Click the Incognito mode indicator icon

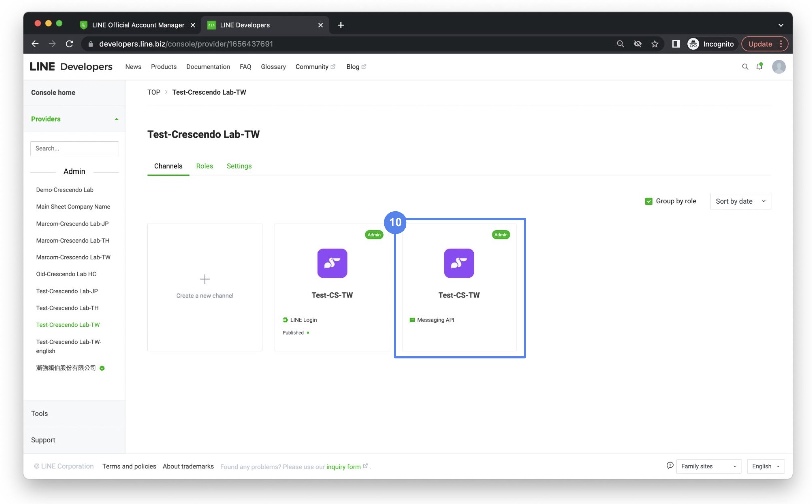[693, 44]
